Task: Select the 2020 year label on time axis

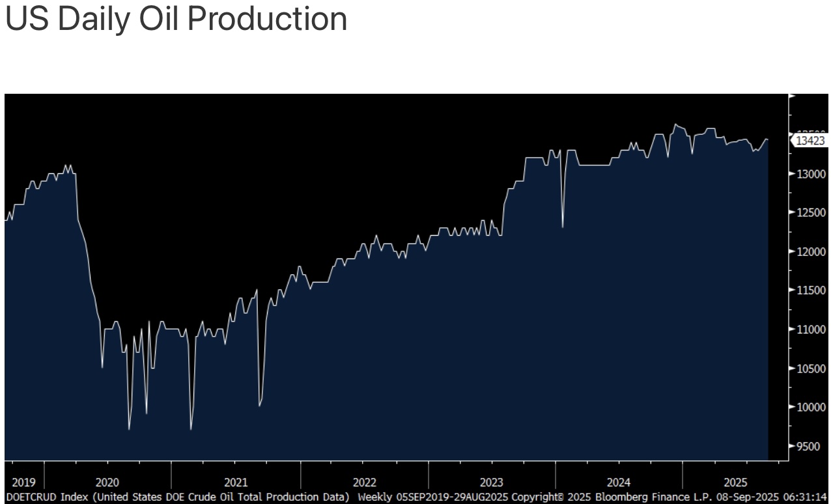Action: (107, 483)
